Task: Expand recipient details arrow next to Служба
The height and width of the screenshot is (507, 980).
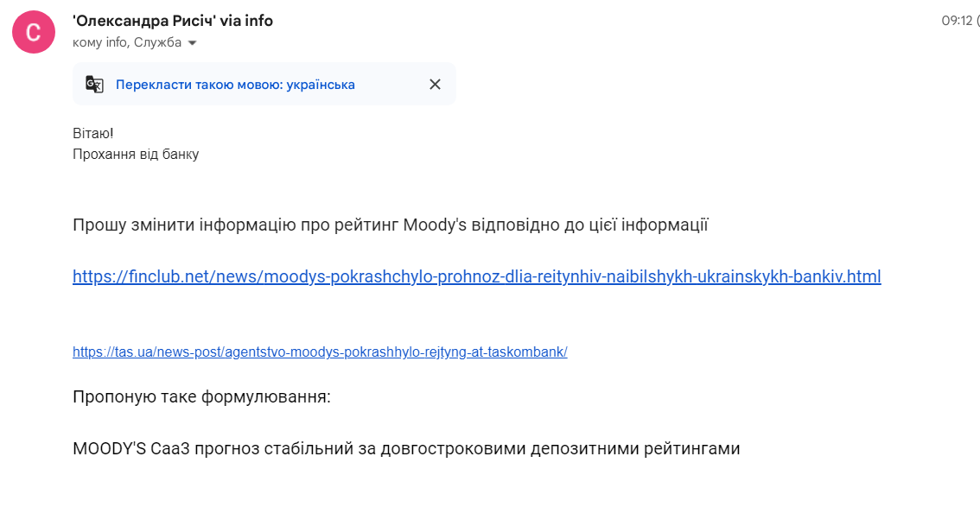Action: pos(193,43)
